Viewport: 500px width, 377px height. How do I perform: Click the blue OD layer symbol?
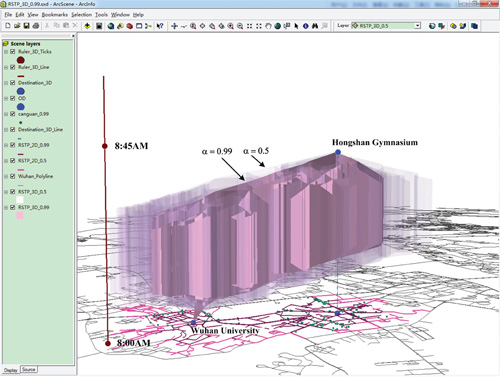(21, 107)
